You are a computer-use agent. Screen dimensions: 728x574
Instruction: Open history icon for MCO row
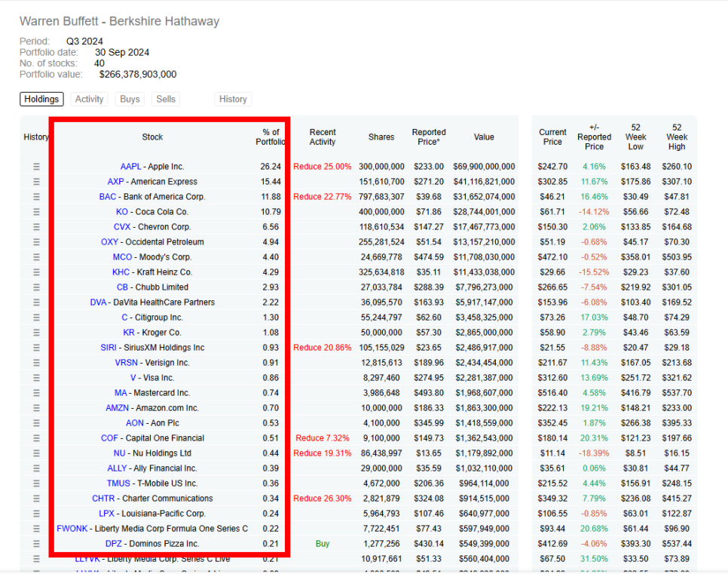[36, 257]
